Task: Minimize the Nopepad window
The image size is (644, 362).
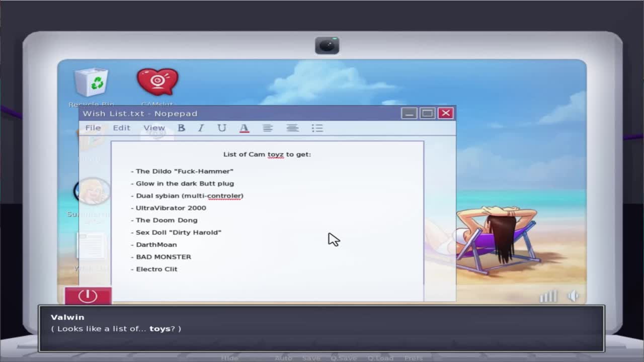Action: click(x=409, y=113)
